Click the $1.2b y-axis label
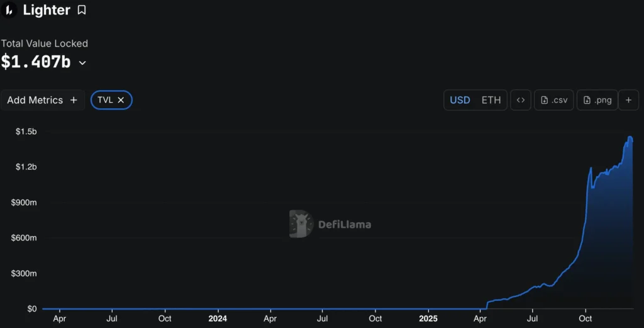This screenshot has width=644, height=328. tap(26, 167)
